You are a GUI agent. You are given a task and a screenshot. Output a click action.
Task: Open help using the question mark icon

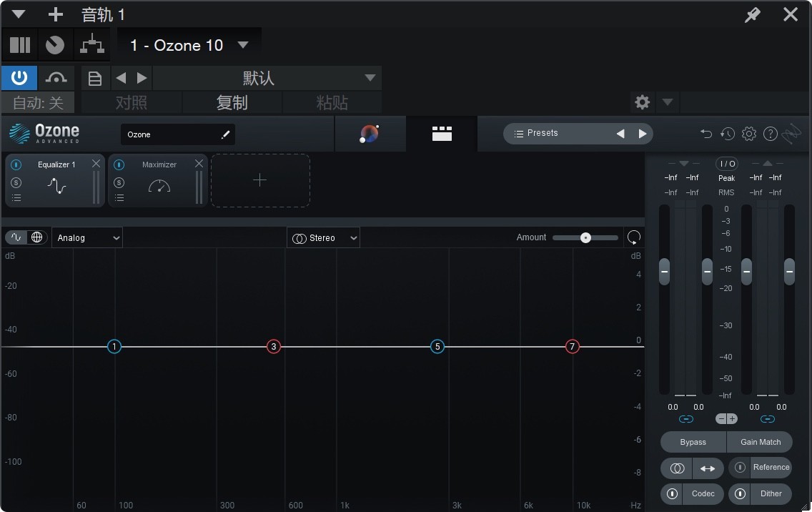[770, 133]
